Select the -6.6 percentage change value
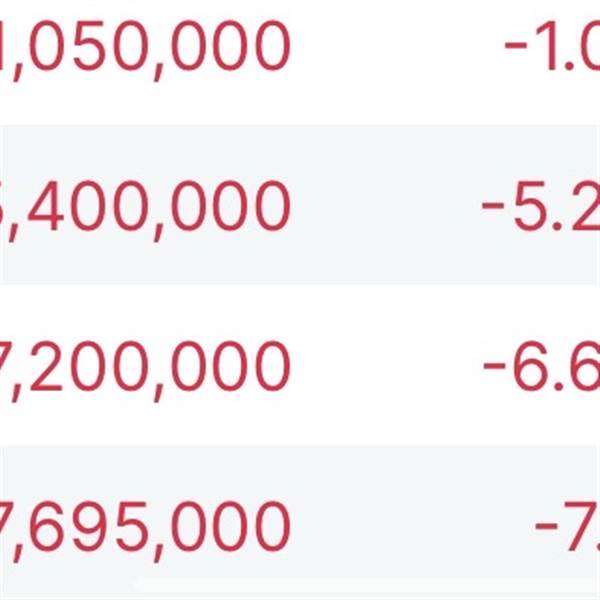600x600 pixels. tap(542, 366)
